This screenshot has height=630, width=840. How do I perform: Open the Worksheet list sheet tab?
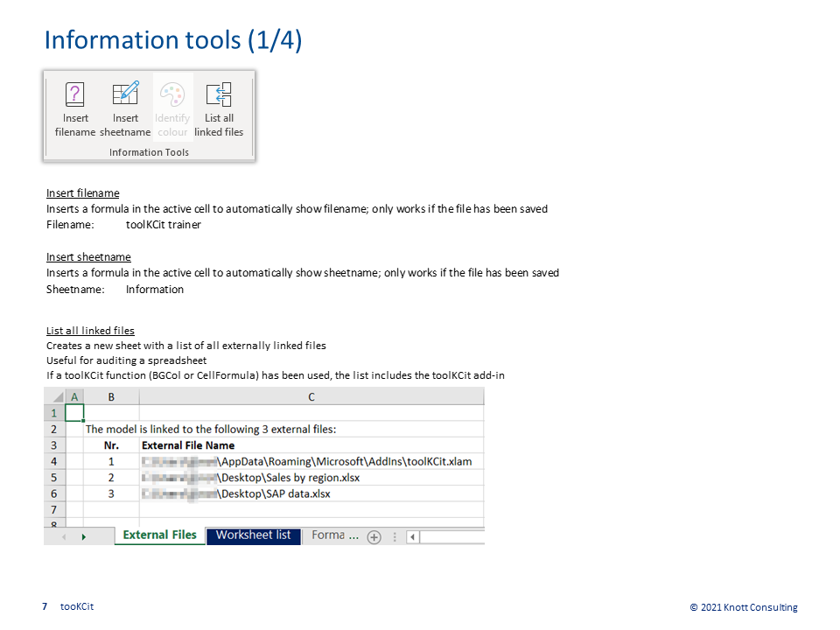coord(253,535)
